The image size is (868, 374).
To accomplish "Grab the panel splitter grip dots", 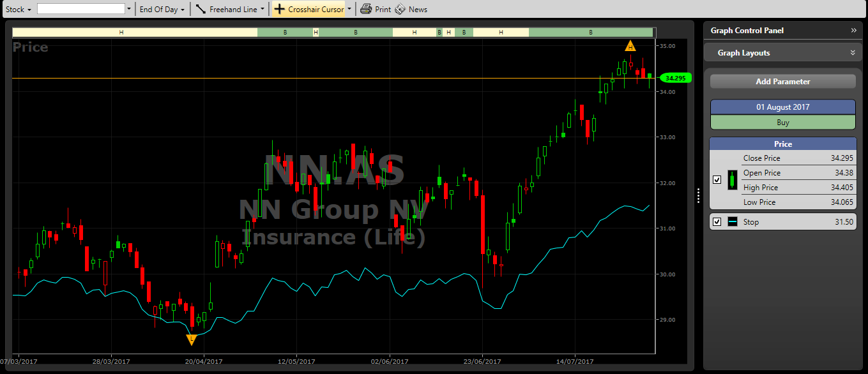I will 699,195.
